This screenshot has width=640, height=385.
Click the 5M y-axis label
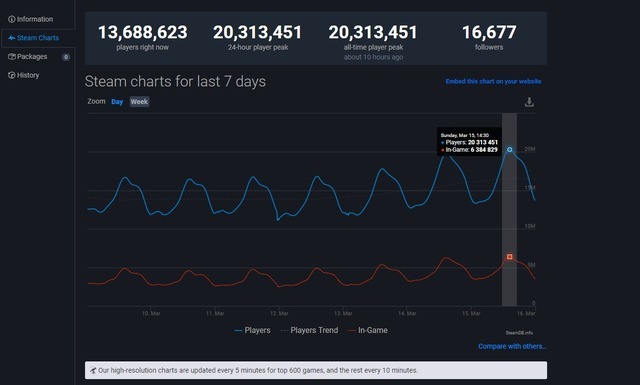531,265
